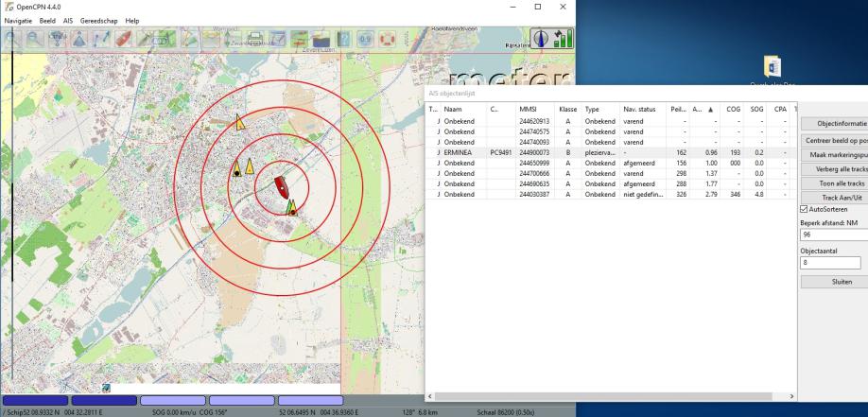The image size is (868, 417).
Task: Select the zoom out magnifier tool
Action: [35, 39]
